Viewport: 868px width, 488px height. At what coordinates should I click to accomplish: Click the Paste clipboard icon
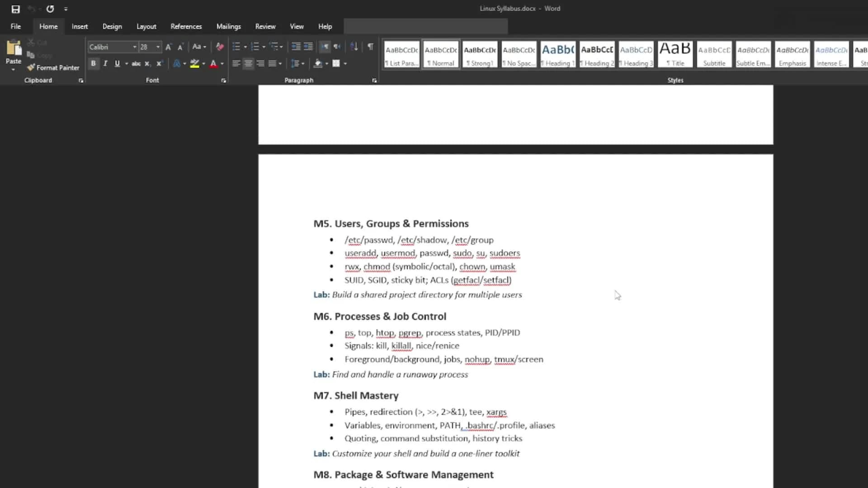click(x=14, y=48)
